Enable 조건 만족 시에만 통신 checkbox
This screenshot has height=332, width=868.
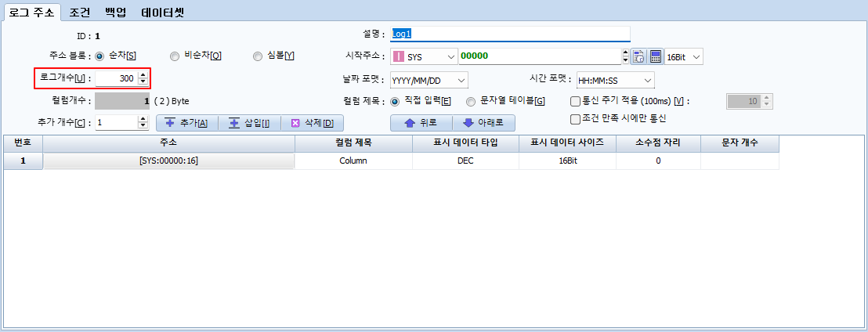[x=575, y=118]
